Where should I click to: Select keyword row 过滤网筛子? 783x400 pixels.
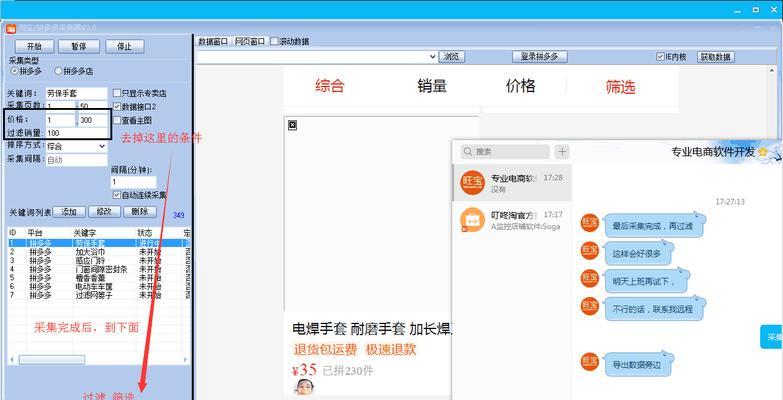tap(99, 295)
